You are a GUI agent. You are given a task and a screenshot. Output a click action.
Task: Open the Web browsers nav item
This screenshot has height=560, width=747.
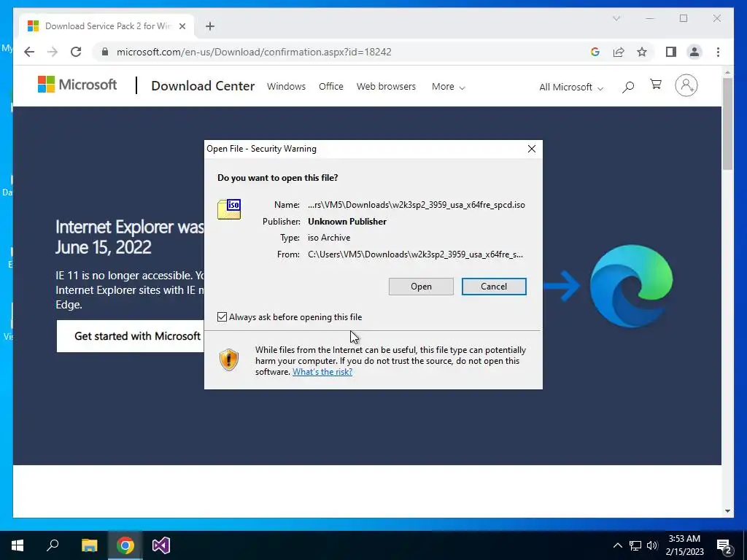coord(386,87)
